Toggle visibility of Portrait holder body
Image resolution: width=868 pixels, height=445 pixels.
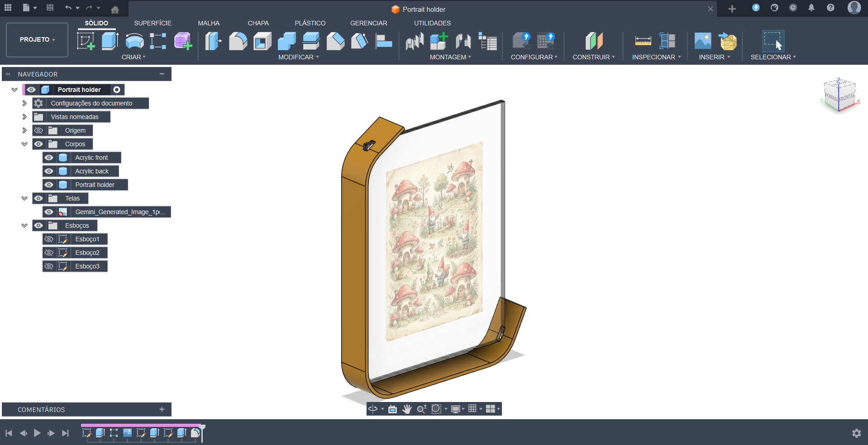tap(49, 185)
